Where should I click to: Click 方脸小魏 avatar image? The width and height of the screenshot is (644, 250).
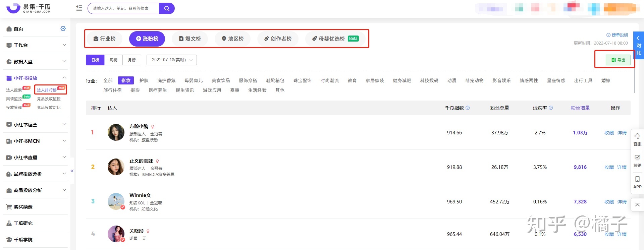[116, 132]
